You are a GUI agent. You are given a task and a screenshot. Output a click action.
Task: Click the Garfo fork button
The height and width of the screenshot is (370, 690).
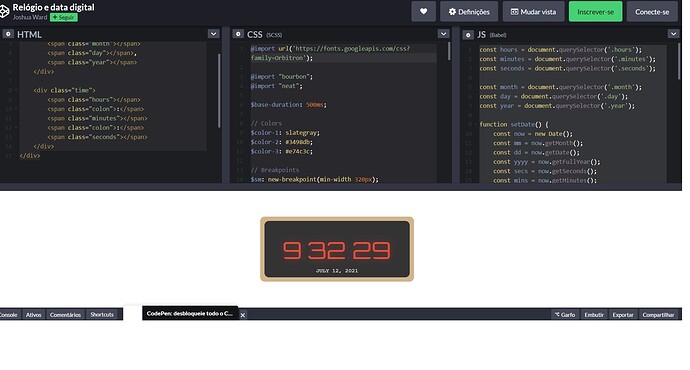click(x=565, y=315)
